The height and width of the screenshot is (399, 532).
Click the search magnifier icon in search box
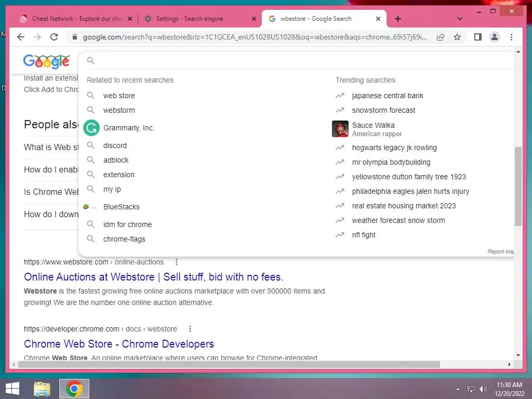click(90, 60)
